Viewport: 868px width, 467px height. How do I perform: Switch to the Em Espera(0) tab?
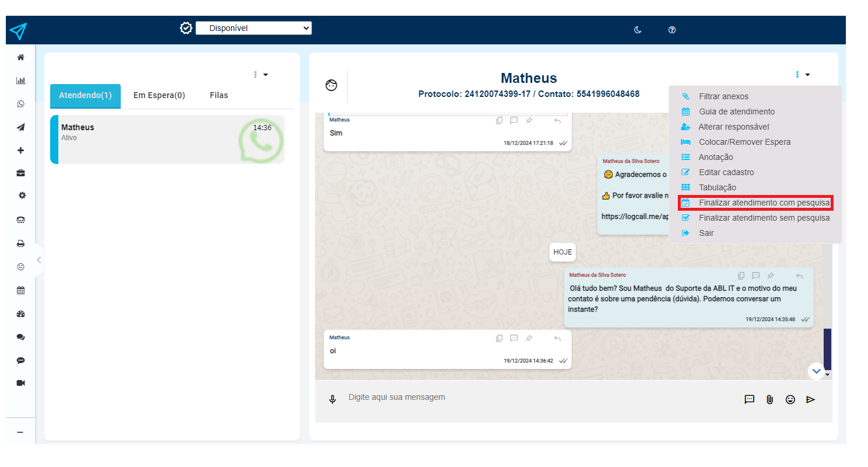(159, 96)
